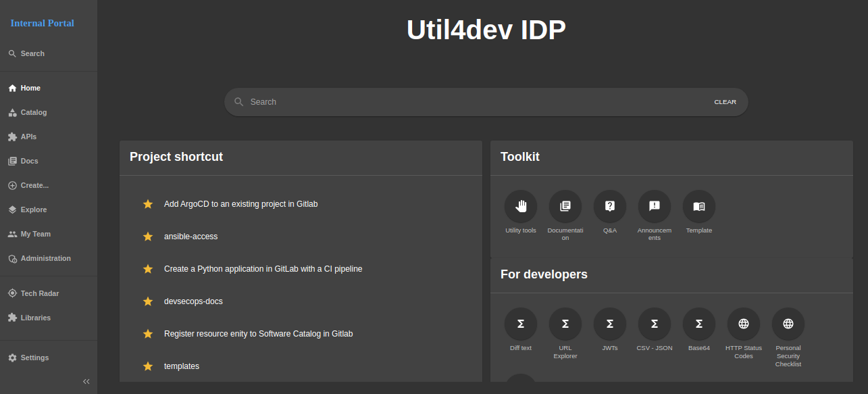Open the Utility tools toolkit icon
The image size is (868, 394).
coord(520,207)
